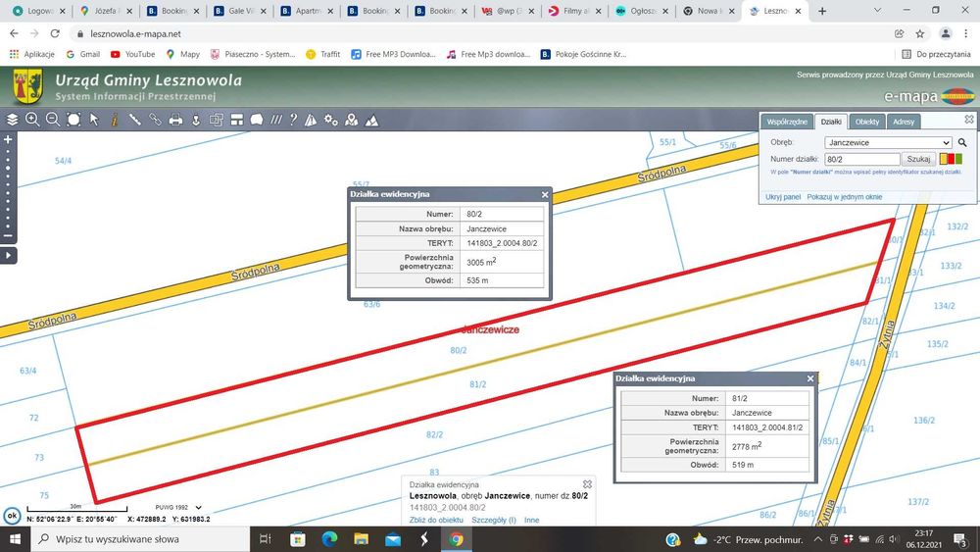Click the Windows taskbar search box
The height and width of the screenshot is (552, 980).
click(x=140, y=539)
